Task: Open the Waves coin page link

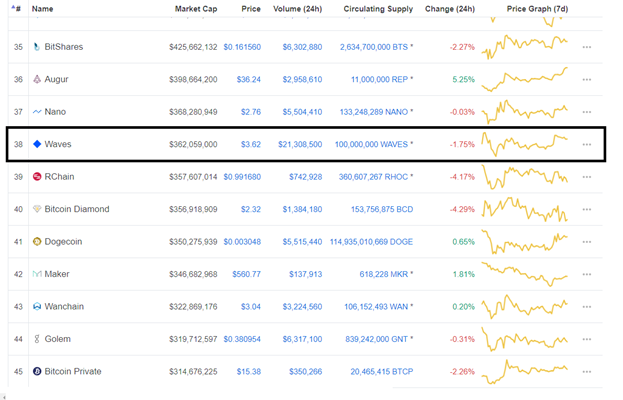Action: [x=58, y=144]
